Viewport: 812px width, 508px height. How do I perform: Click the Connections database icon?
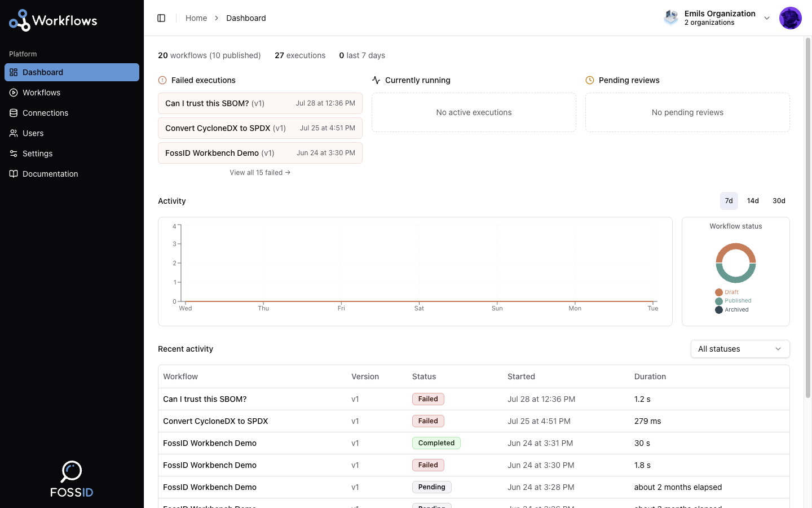click(x=14, y=113)
